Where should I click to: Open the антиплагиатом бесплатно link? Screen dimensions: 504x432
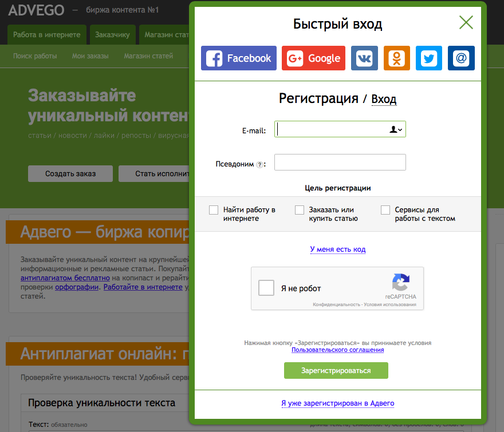click(65, 278)
